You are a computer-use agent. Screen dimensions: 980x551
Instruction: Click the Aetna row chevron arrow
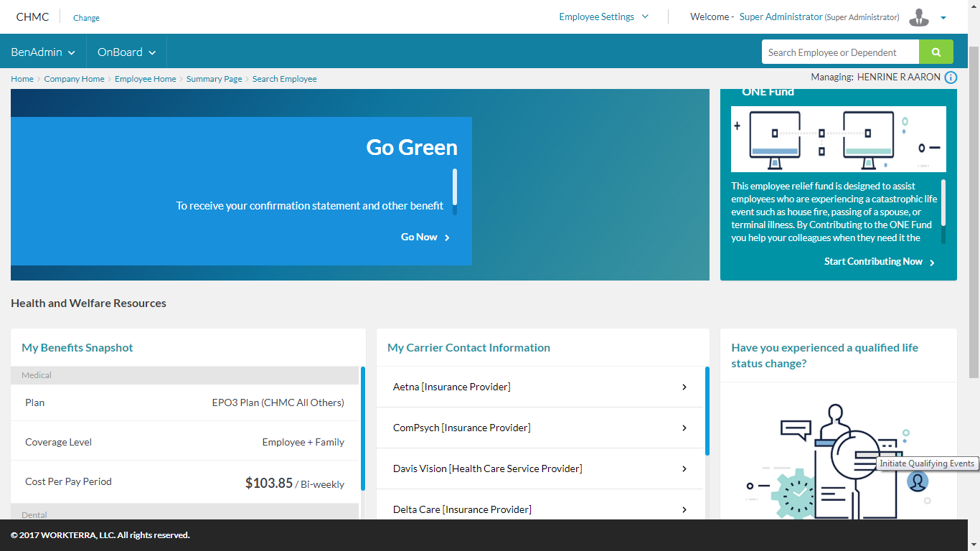click(x=684, y=387)
